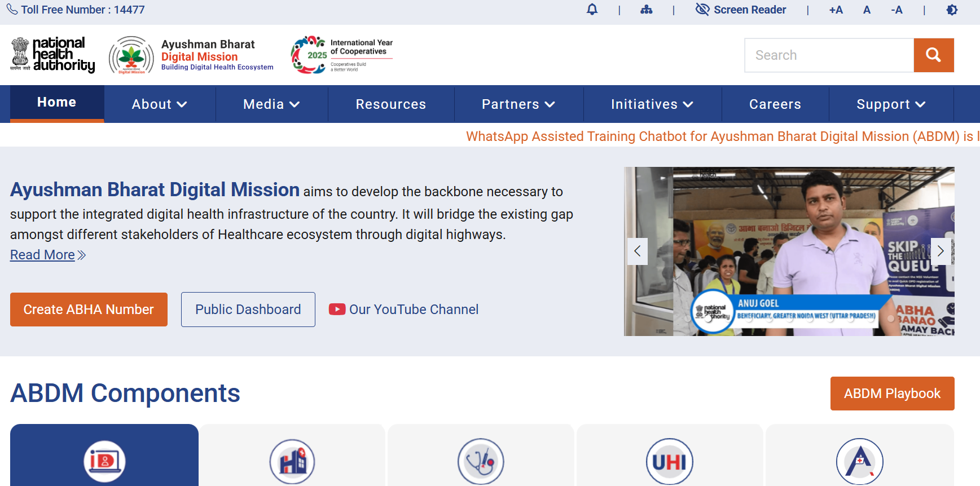Viewport: 980px width, 486px height.
Task: Show the previous carousel slide
Action: pos(638,251)
